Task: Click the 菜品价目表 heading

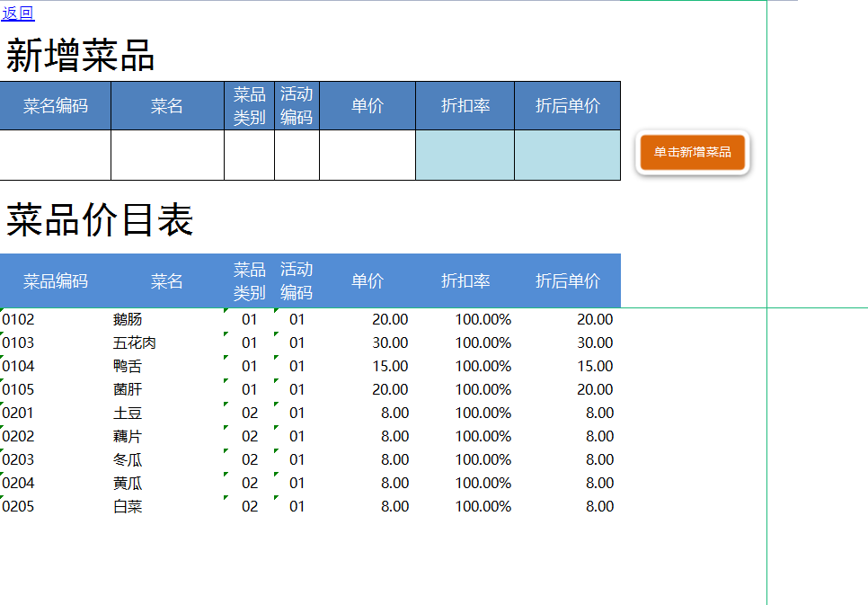Action: tap(99, 219)
